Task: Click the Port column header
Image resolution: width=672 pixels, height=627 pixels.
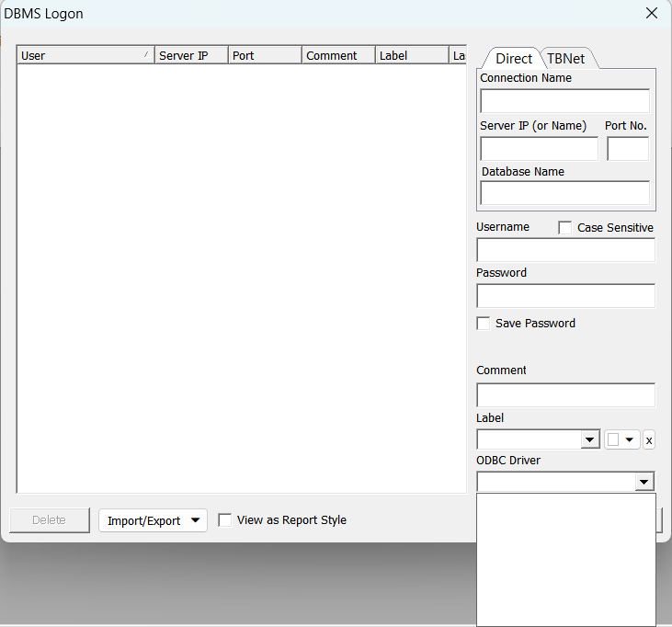Action: click(264, 55)
